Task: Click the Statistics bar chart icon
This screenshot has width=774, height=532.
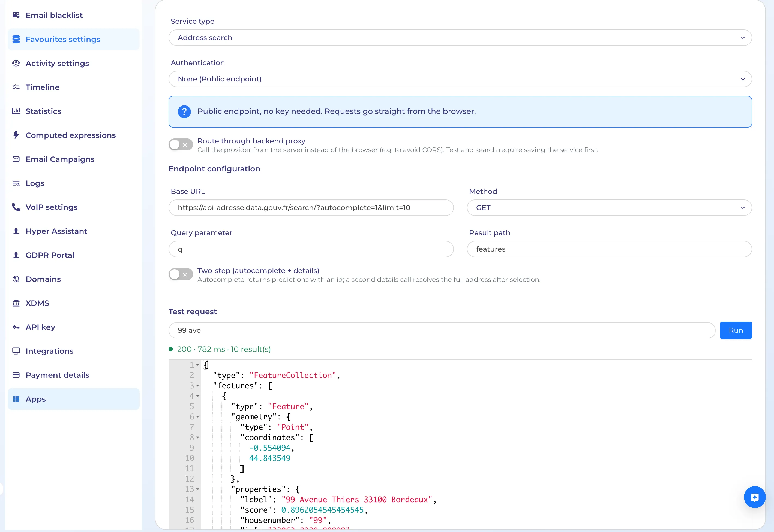Action: 16,111
